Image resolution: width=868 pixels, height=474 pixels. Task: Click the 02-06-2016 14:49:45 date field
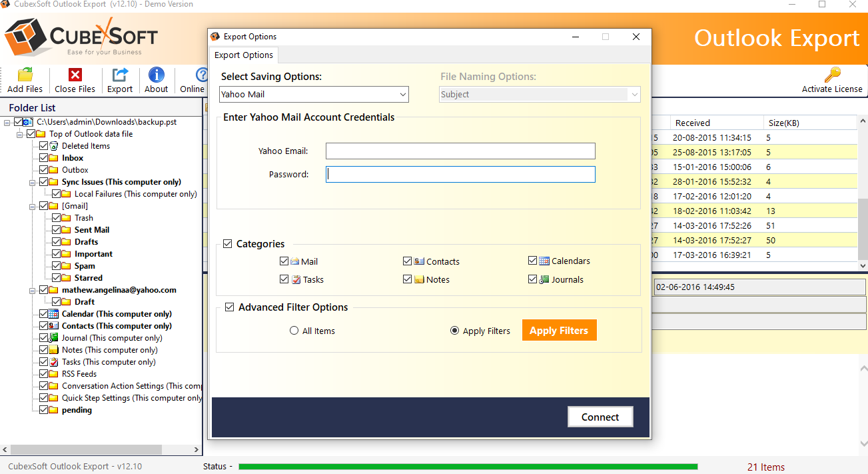(x=759, y=287)
